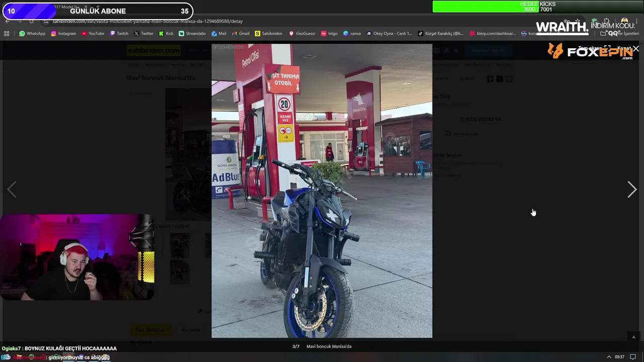The height and width of the screenshot is (362, 644).
Task: Open the clock showing 03:37
Action: tap(620, 357)
